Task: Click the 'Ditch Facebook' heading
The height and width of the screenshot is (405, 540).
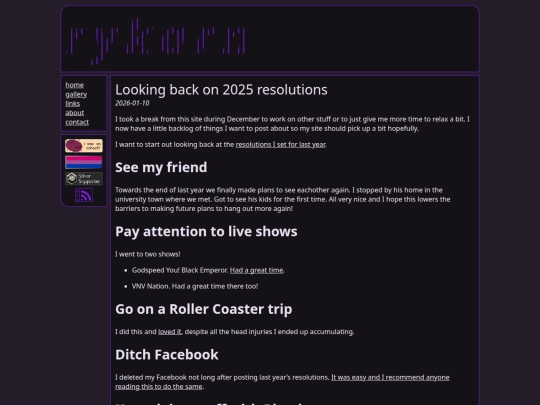Action: [x=167, y=355]
